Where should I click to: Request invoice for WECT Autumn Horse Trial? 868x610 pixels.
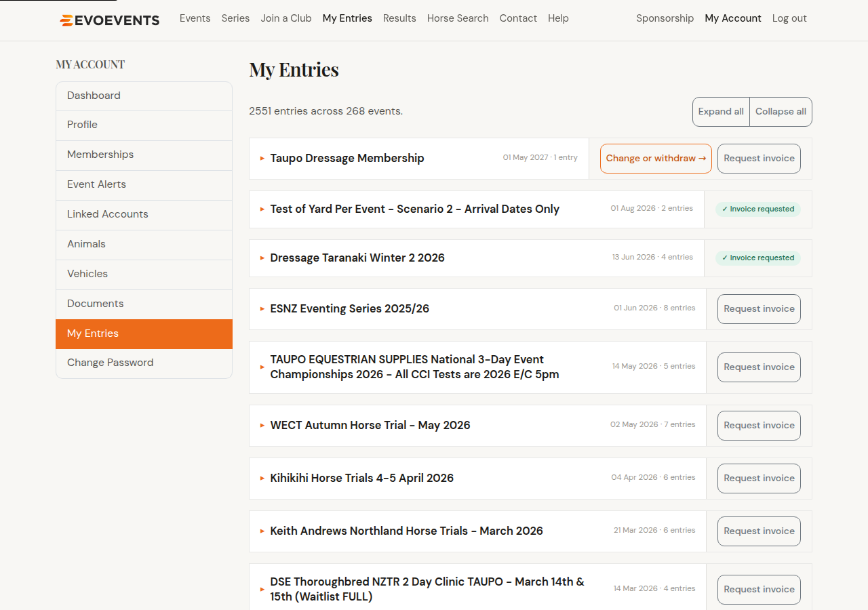pos(759,426)
